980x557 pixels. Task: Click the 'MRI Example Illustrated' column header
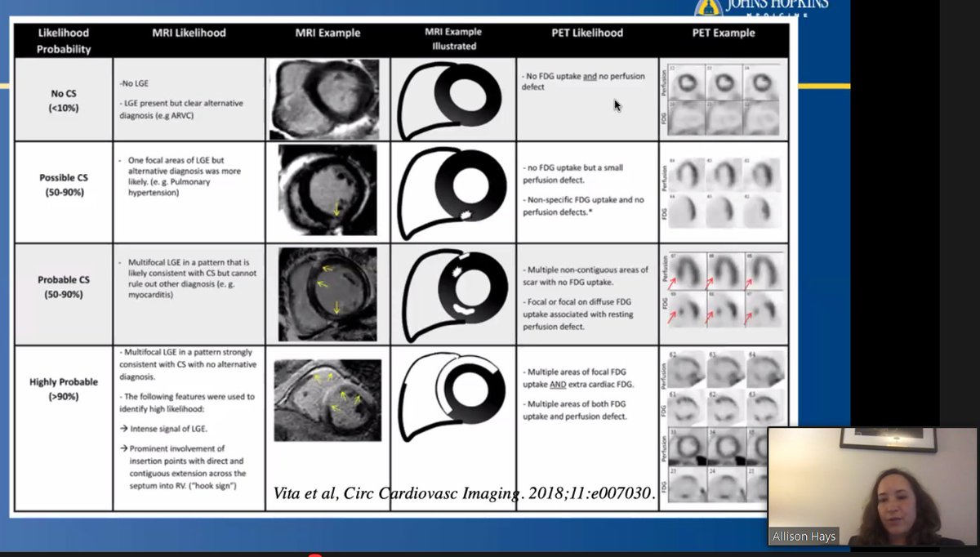click(x=452, y=39)
